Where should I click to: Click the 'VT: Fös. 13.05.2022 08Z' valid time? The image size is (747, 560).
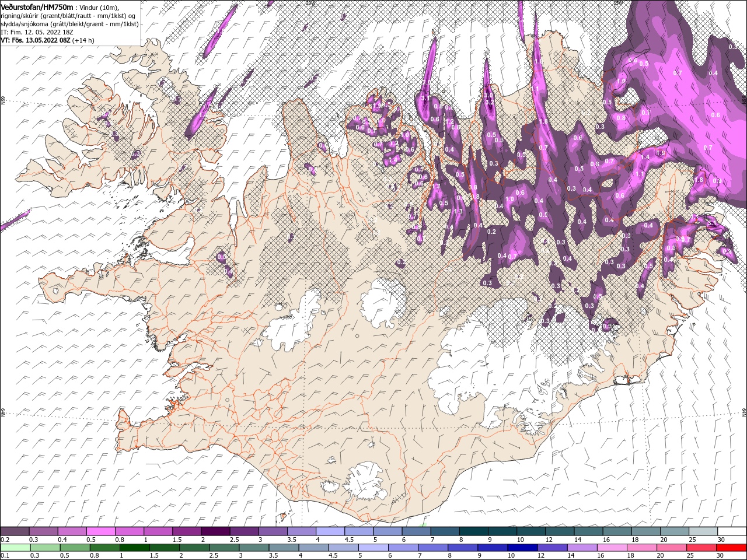35,40
